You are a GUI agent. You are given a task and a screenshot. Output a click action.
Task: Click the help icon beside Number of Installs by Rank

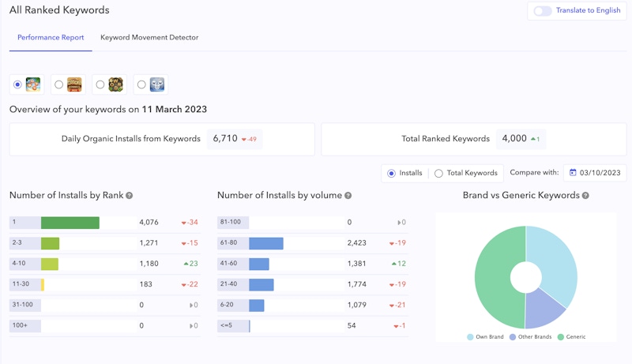[x=129, y=195]
